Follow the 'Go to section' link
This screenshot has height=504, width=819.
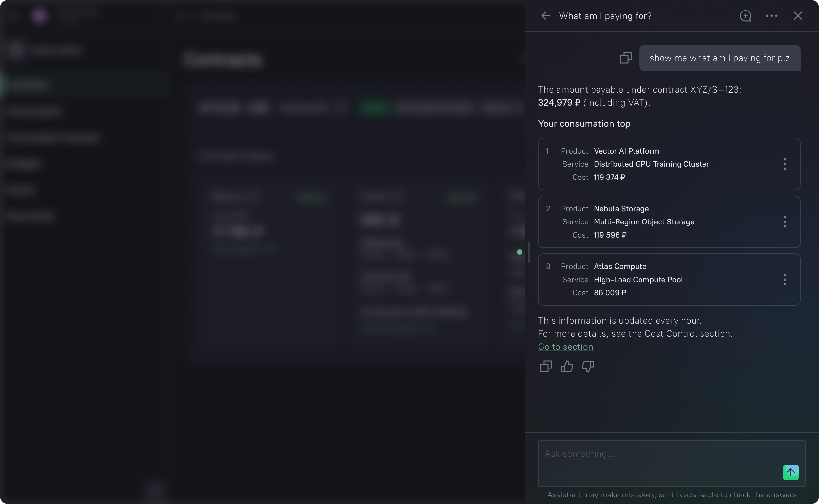565,347
